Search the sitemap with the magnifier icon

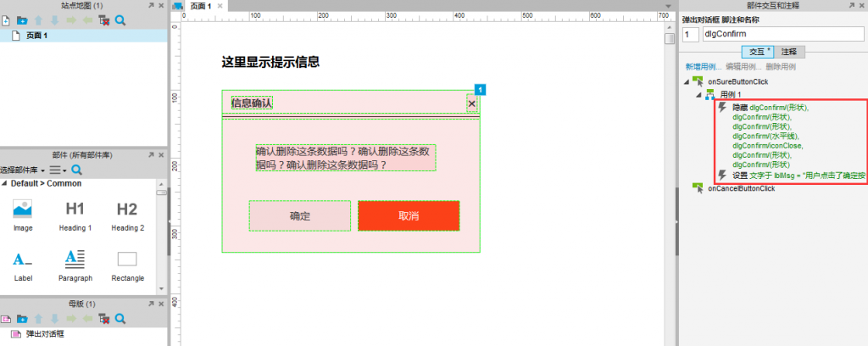(x=120, y=21)
